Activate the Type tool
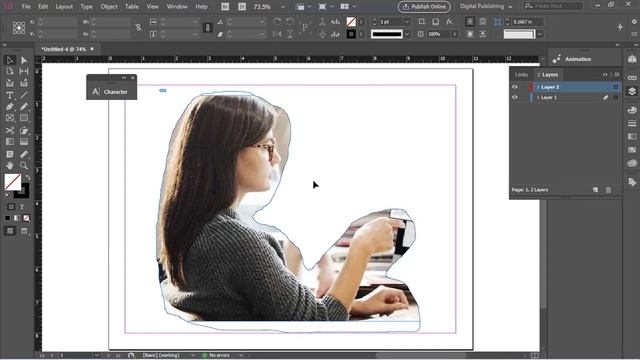This screenshot has width=640, height=360. (x=10, y=96)
